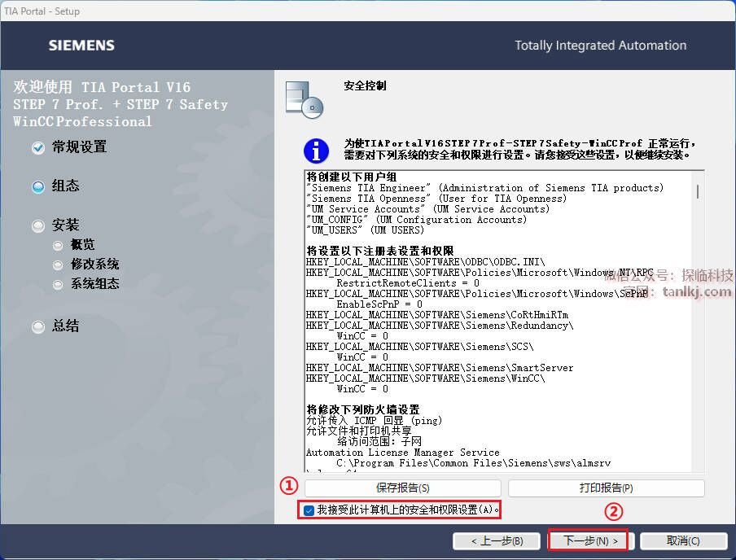This screenshot has height=560, width=736.
Task: Select the 总结 step indicator
Action: (38, 326)
